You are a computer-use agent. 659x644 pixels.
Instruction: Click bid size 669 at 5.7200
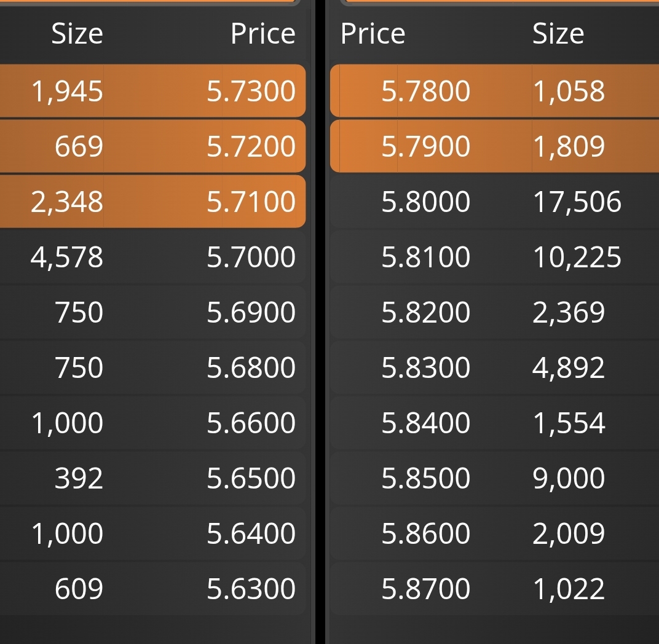point(79,146)
